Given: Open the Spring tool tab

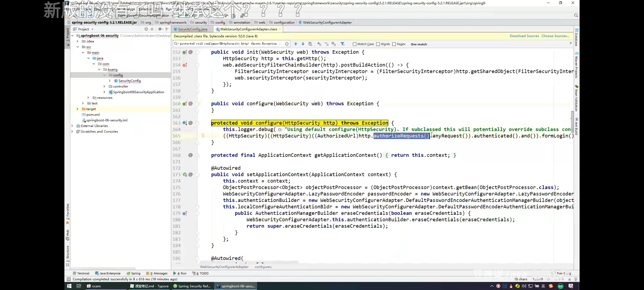Looking at the screenshot, I should tap(133, 273).
